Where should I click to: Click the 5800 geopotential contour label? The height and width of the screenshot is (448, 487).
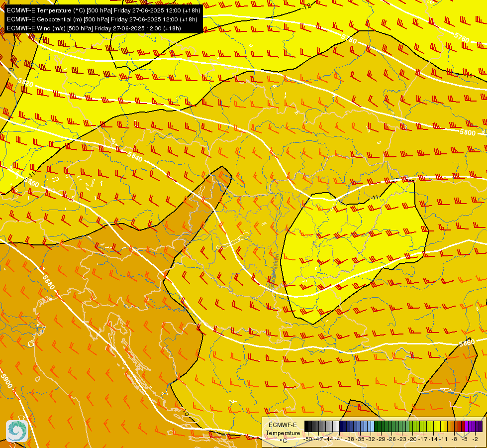[468, 132]
